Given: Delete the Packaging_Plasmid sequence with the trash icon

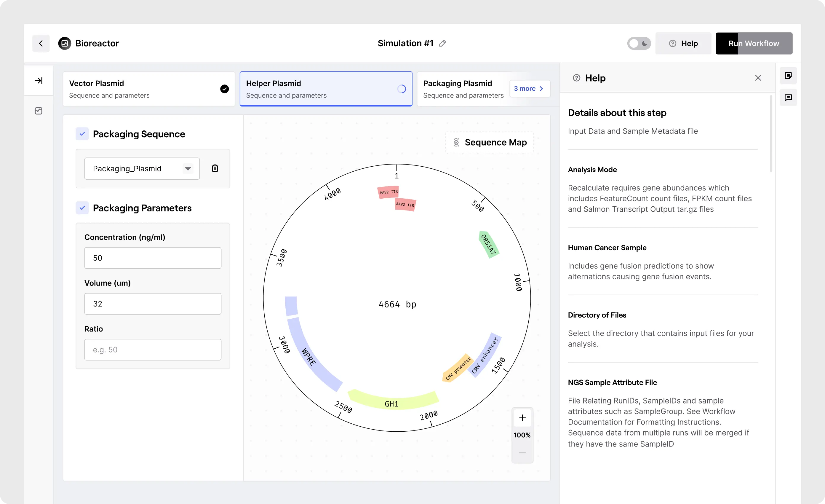Looking at the screenshot, I should click(x=215, y=168).
